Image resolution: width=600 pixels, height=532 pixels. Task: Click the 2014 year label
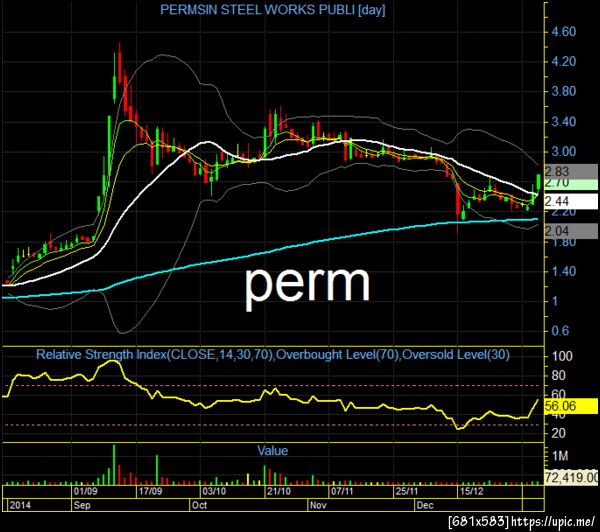(20, 505)
